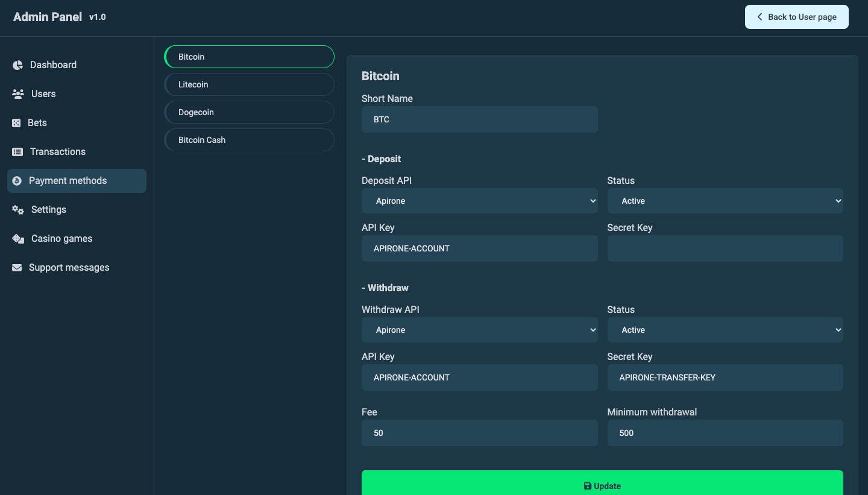This screenshot has height=495, width=868.
Task: Open the Withdraw Status dropdown
Action: [725, 330]
